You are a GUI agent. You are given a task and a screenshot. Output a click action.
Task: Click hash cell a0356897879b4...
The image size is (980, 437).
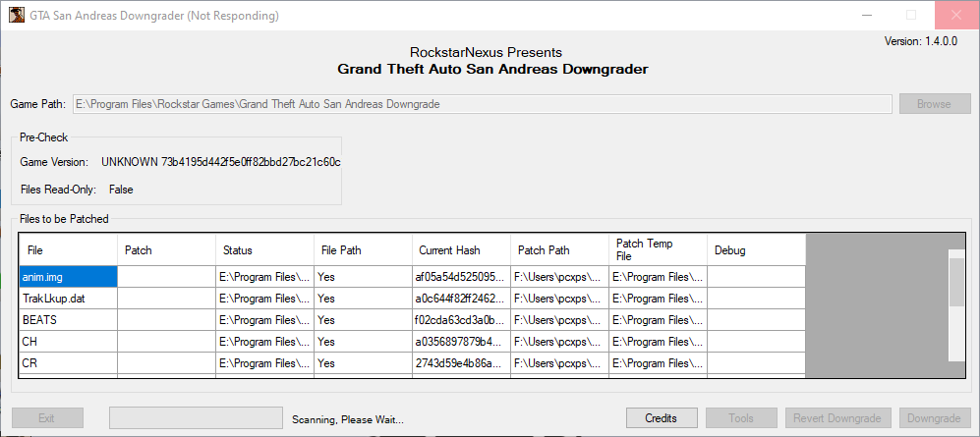461,342
